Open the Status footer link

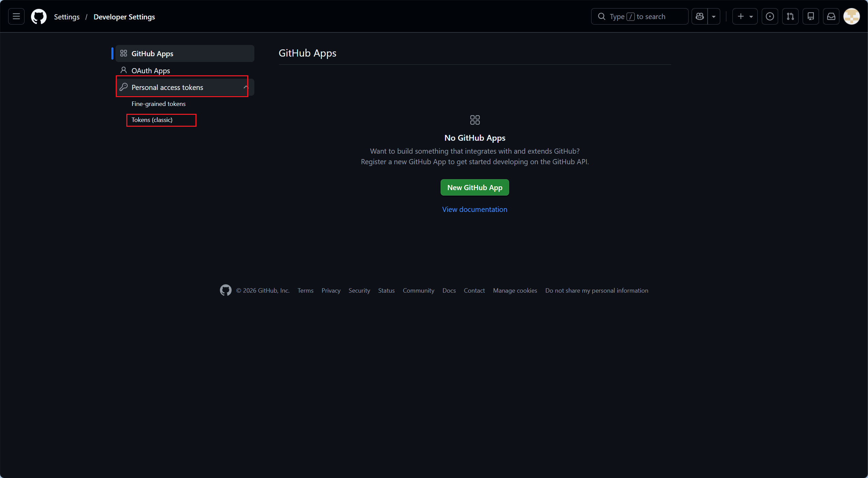click(386, 291)
